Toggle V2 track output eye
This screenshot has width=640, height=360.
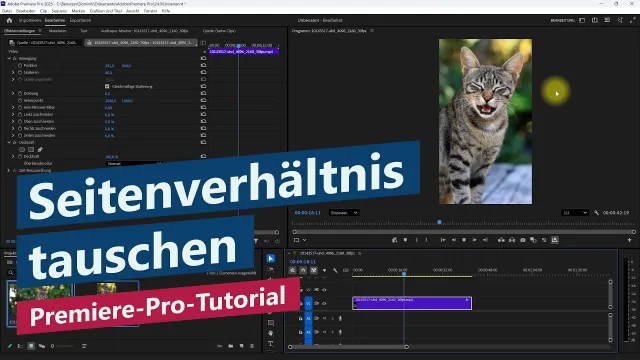point(324,290)
